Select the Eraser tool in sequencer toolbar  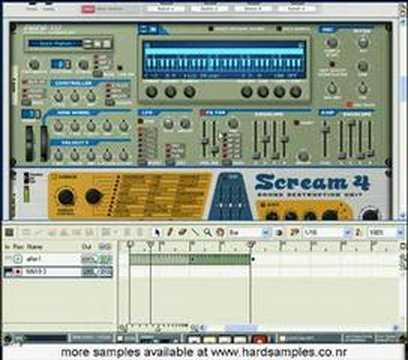[182, 232]
